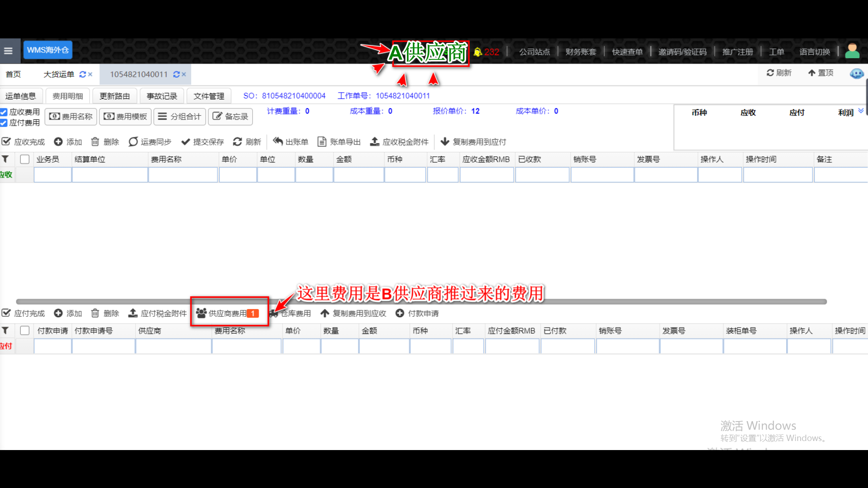Click the 费用模板 button
This screenshot has width=868, height=488.
(x=126, y=117)
